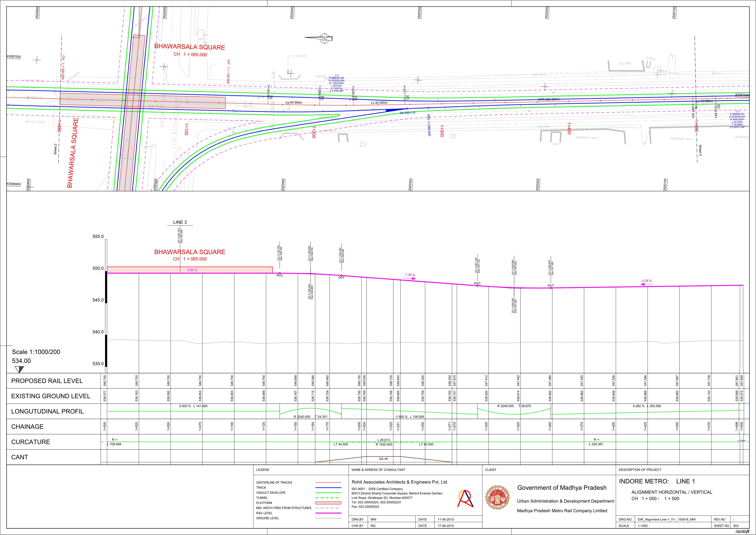Click the checked date 17-06-2015
The height and width of the screenshot is (535, 756).
tap(446, 526)
